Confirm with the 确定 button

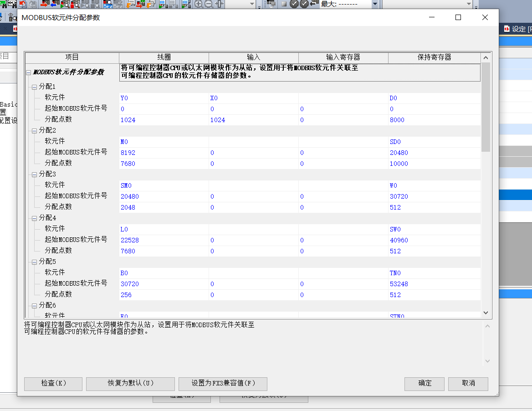[x=425, y=383]
